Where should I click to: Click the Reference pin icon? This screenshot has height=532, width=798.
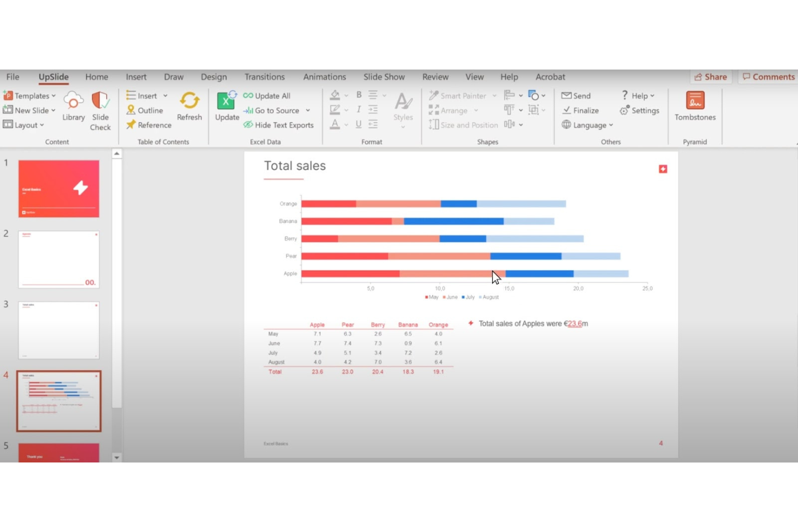click(x=131, y=125)
